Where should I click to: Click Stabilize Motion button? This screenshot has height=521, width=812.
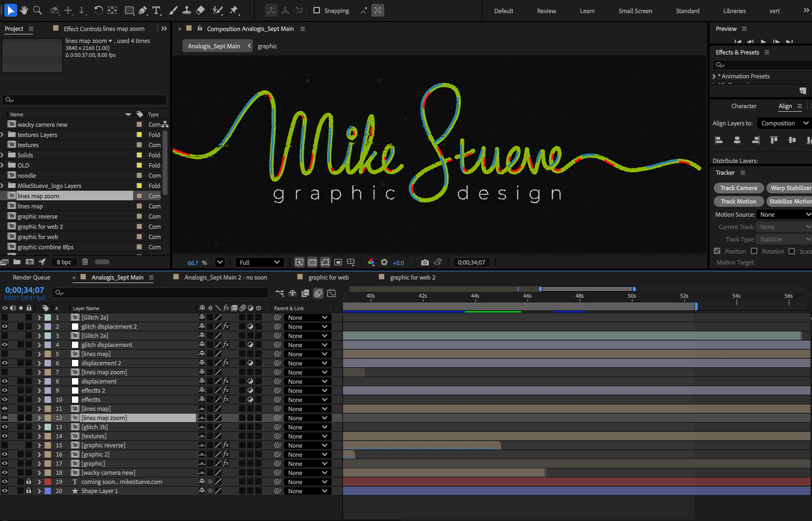tap(790, 201)
